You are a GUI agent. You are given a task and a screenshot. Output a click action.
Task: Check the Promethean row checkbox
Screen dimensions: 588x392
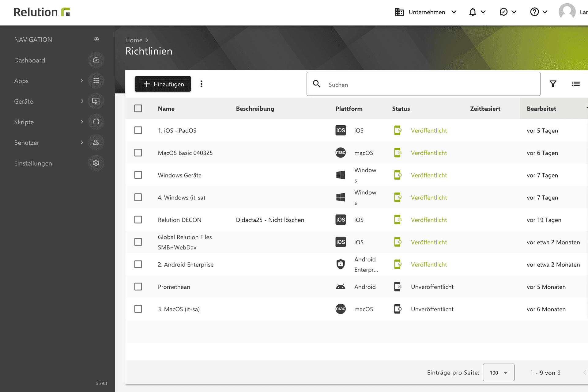tap(138, 287)
